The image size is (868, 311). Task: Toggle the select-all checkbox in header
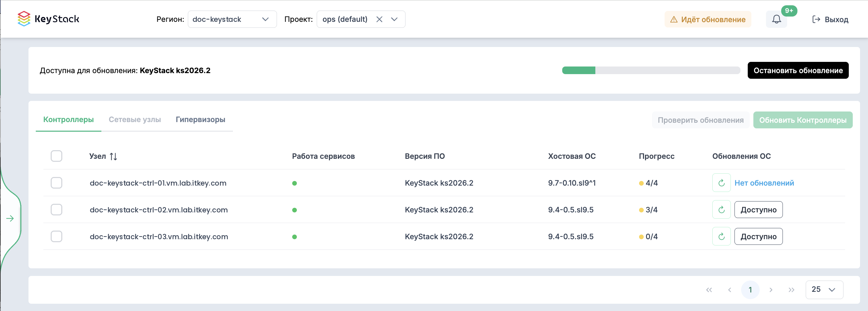tap(56, 156)
